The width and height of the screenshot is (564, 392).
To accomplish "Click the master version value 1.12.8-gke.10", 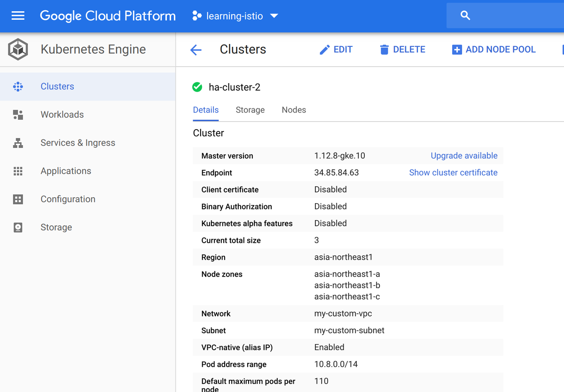I will pos(340,156).
